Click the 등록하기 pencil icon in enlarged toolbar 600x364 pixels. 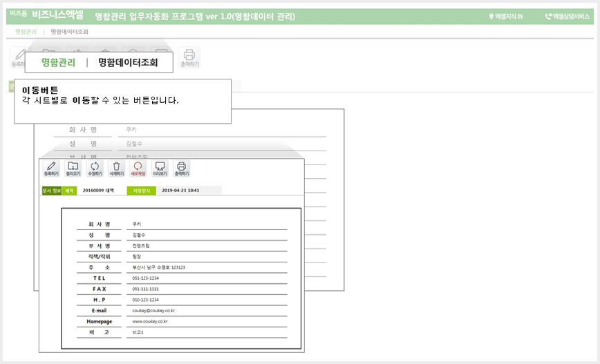pyautogui.click(x=51, y=169)
